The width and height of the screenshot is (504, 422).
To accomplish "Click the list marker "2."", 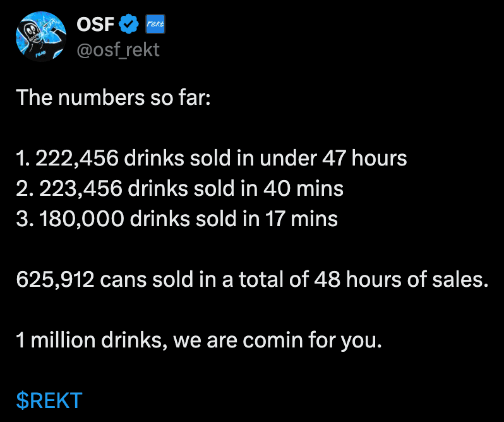I will [25, 189].
